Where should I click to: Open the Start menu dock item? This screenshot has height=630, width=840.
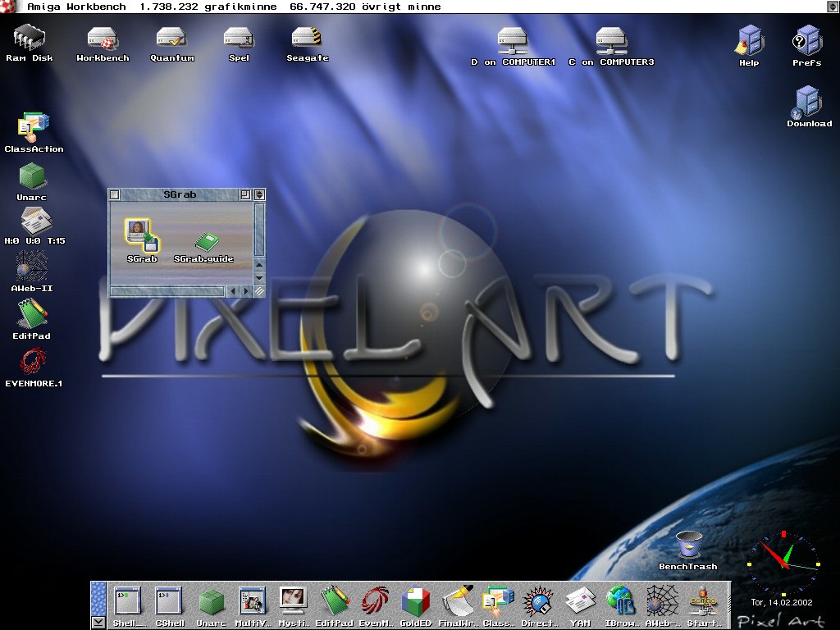click(x=703, y=603)
